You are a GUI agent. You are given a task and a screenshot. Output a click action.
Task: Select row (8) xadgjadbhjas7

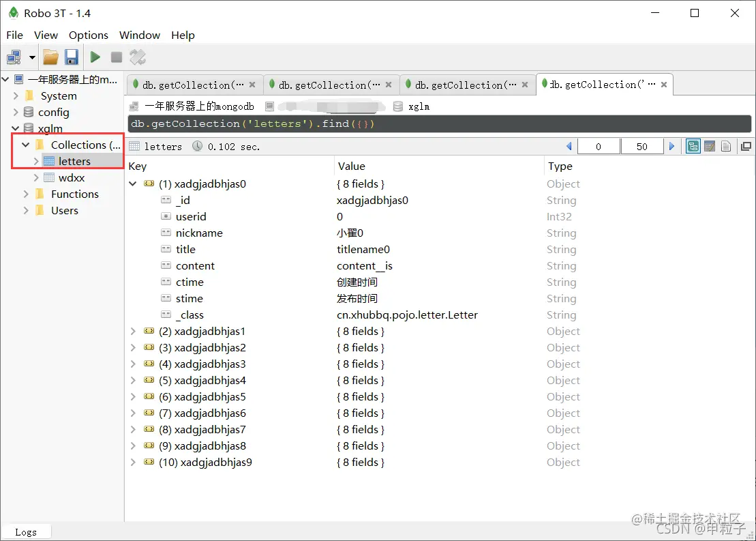[440, 430]
